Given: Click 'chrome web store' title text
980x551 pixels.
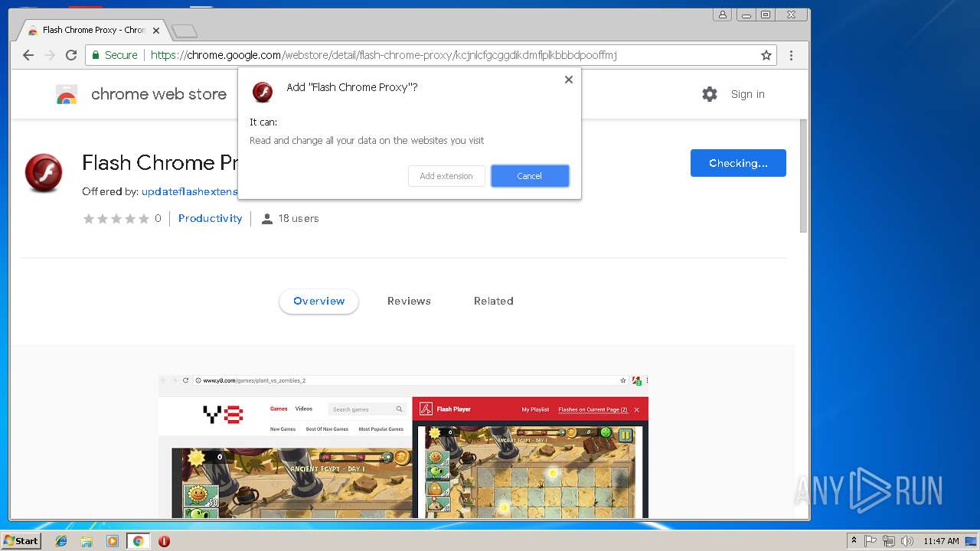Looking at the screenshot, I should (158, 94).
